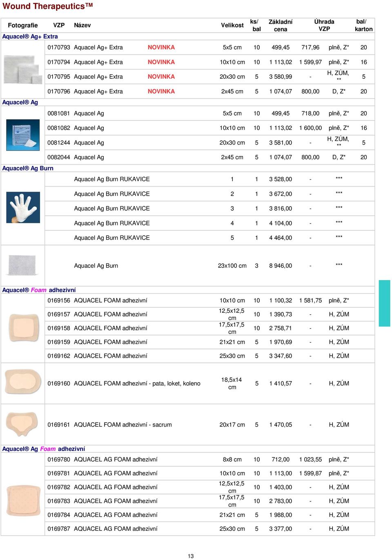Click price 1 023,55 in row 0169780
392x559 pixels.
coord(310,459)
